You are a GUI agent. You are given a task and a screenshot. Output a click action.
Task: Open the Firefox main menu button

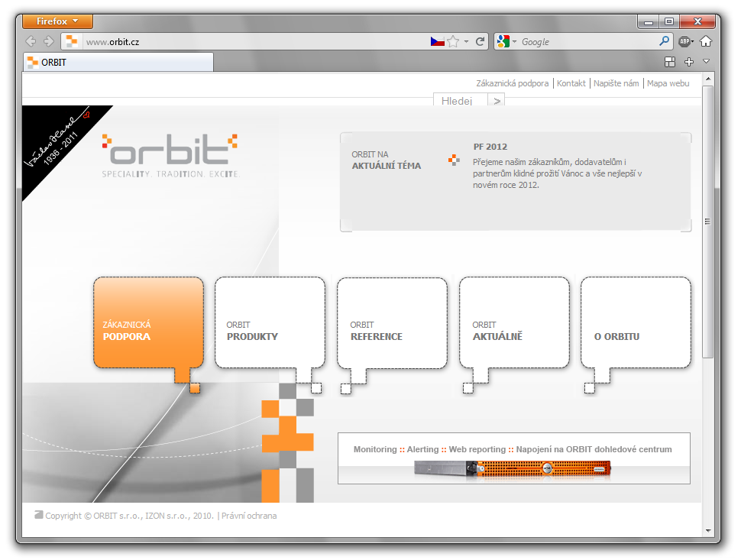[x=57, y=21]
